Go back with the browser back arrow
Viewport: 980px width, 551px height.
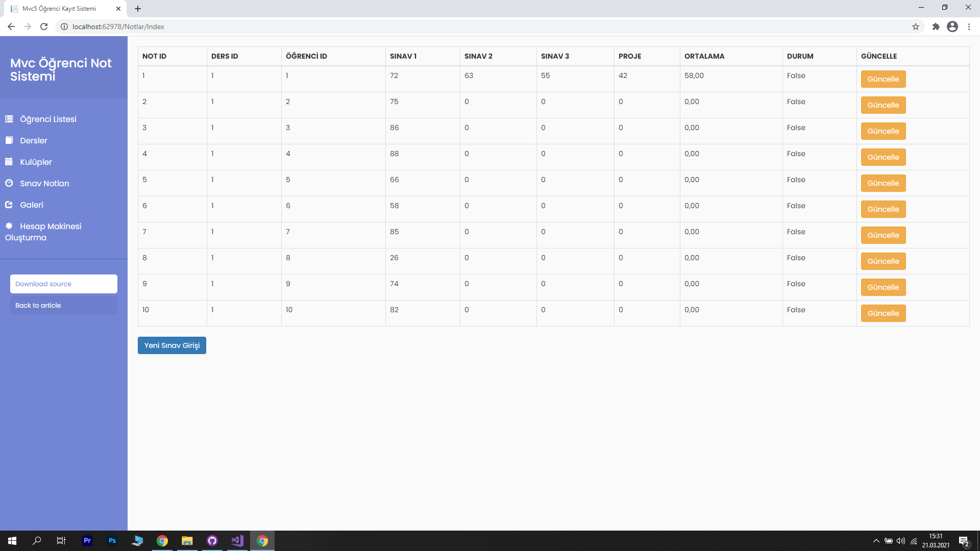tap(11, 27)
